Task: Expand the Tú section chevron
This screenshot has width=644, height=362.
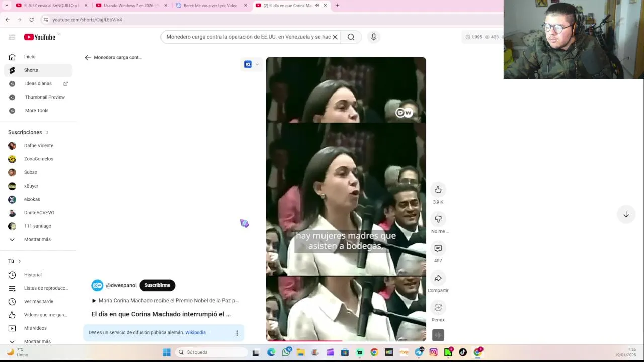Action: click(19, 261)
